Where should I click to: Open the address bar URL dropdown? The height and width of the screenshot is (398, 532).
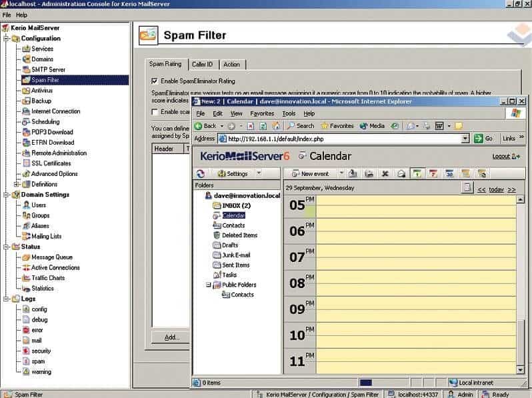point(465,139)
